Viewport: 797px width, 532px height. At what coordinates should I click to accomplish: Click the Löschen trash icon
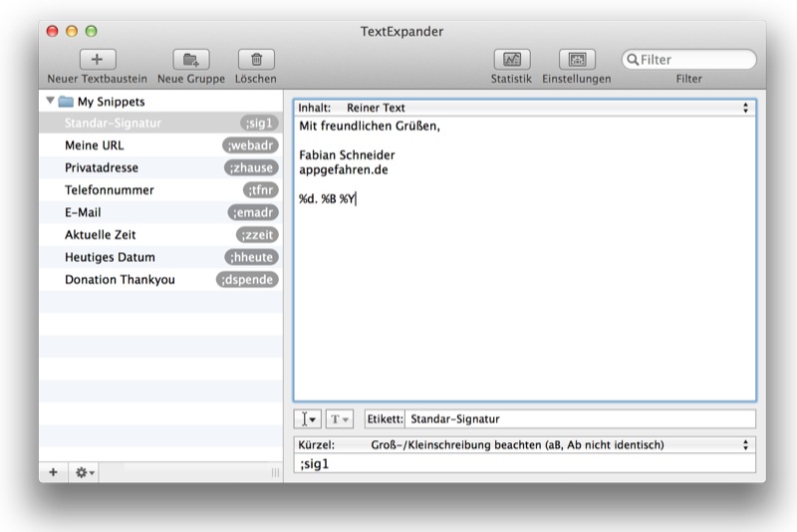256,60
